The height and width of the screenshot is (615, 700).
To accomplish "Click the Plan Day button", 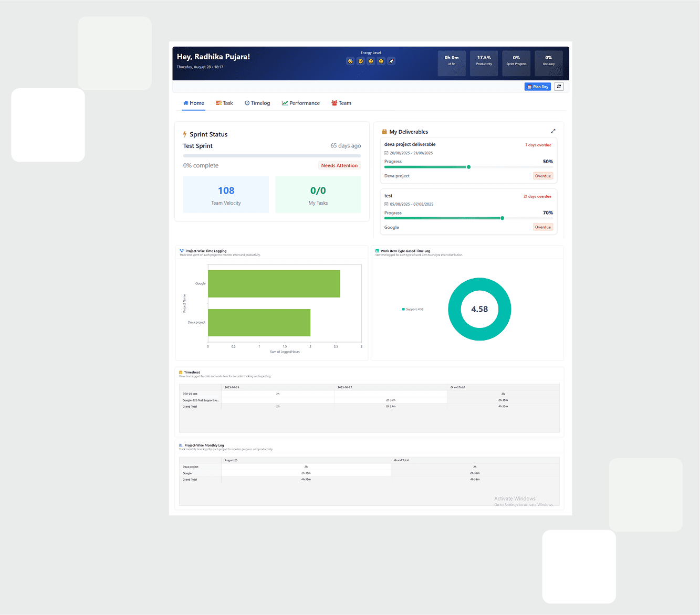I will click(x=538, y=87).
